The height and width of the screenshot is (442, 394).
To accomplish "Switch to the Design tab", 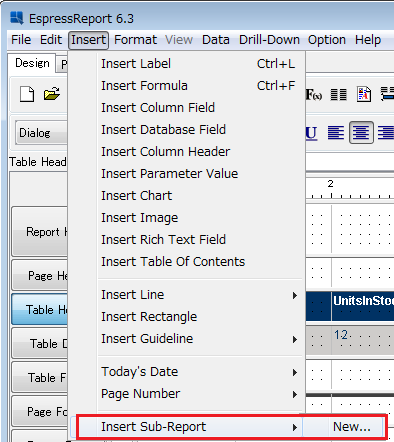I will [32, 63].
